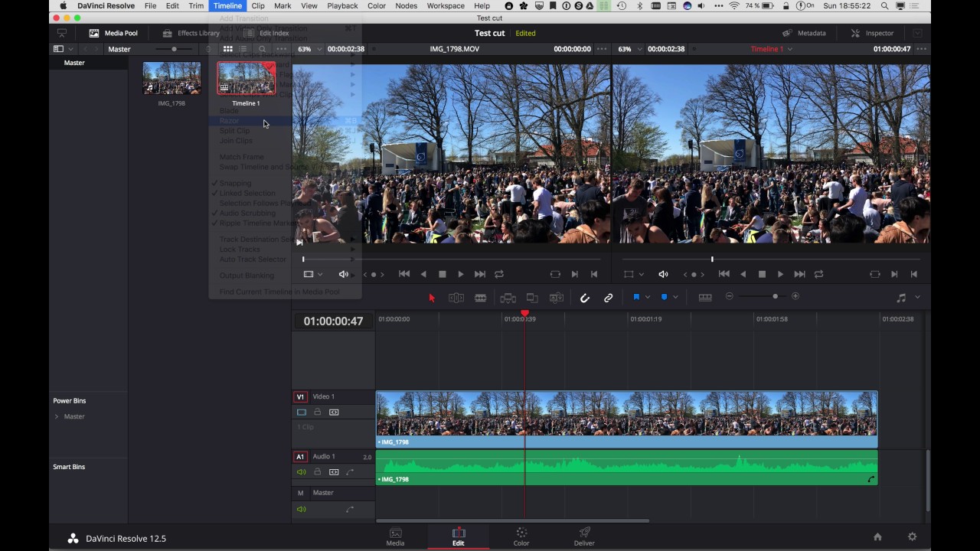Click the Replace Clip edit icon
The image size is (980, 551).
[x=557, y=298]
